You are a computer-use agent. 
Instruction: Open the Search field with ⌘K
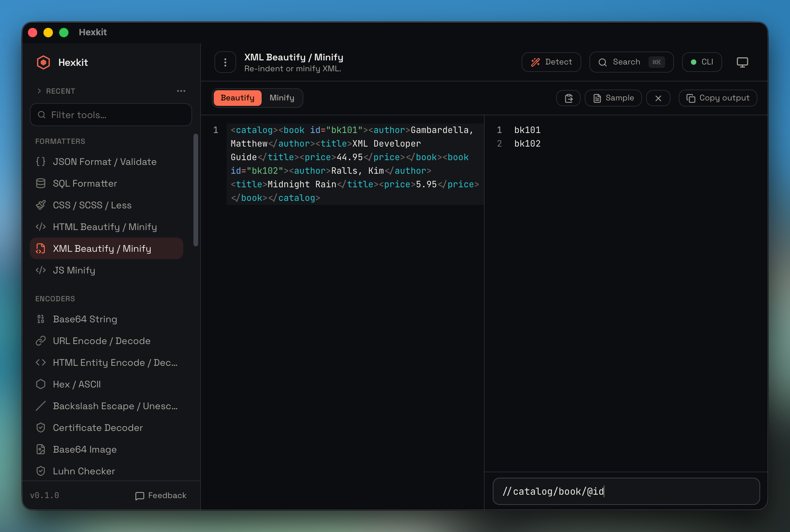(x=631, y=62)
